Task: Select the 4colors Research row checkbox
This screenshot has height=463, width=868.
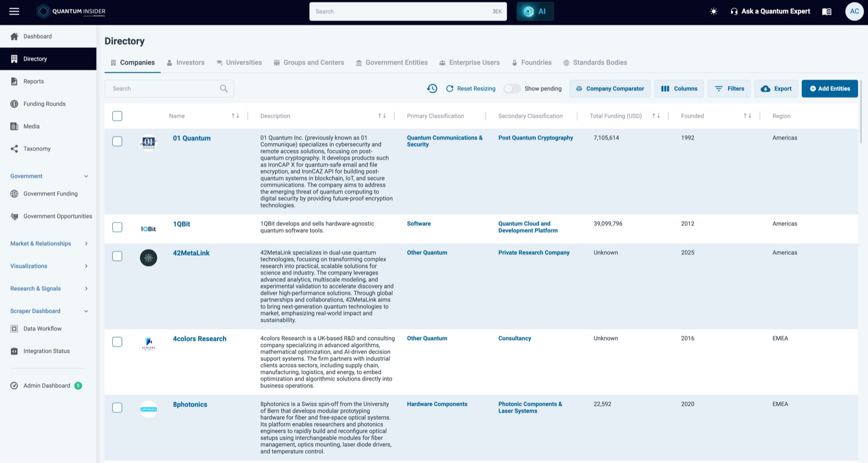Action: pyautogui.click(x=117, y=341)
